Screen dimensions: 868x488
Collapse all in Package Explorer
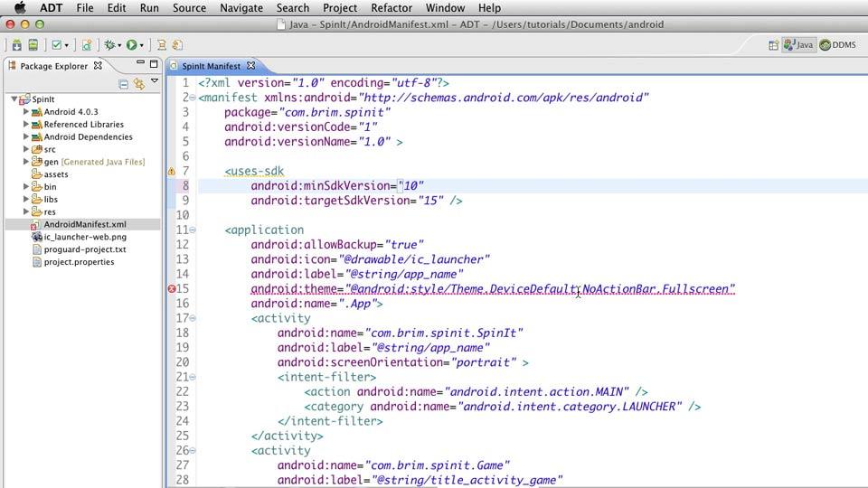point(124,84)
